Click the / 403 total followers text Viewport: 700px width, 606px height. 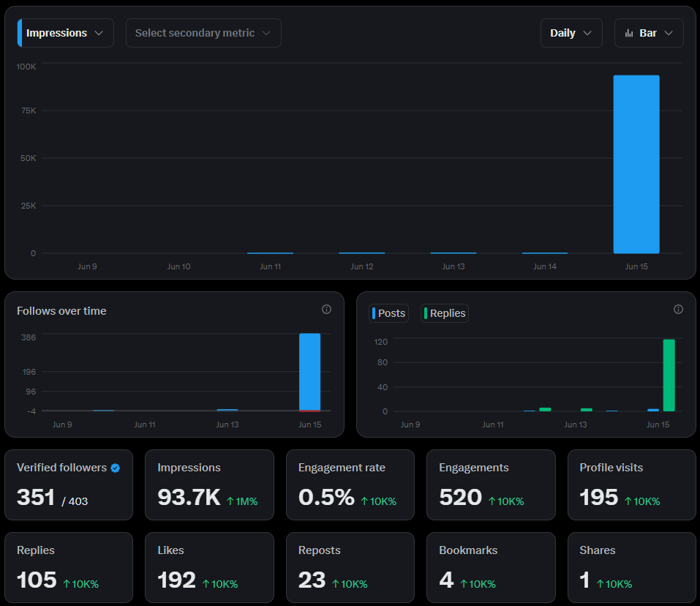(75, 501)
